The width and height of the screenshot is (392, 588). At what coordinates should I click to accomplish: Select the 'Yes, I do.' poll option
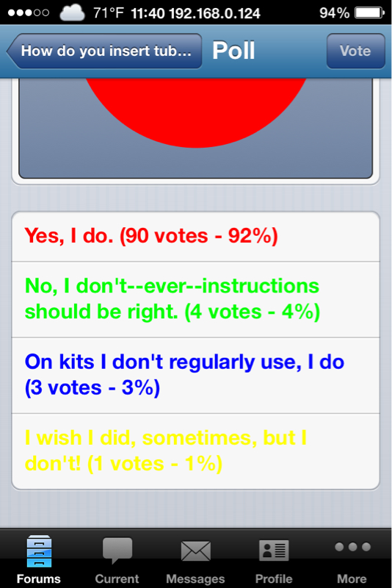pyautogui.click(x=195, y=236)
